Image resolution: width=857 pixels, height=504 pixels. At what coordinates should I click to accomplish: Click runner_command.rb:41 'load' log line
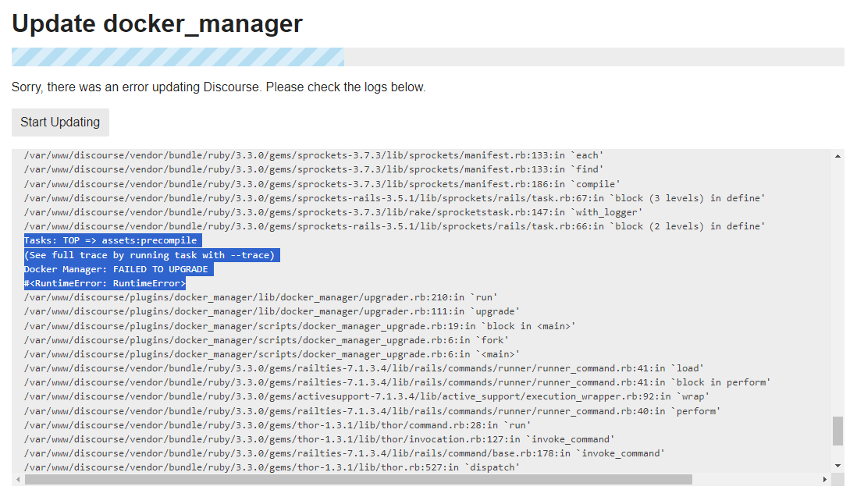(364, 368)
